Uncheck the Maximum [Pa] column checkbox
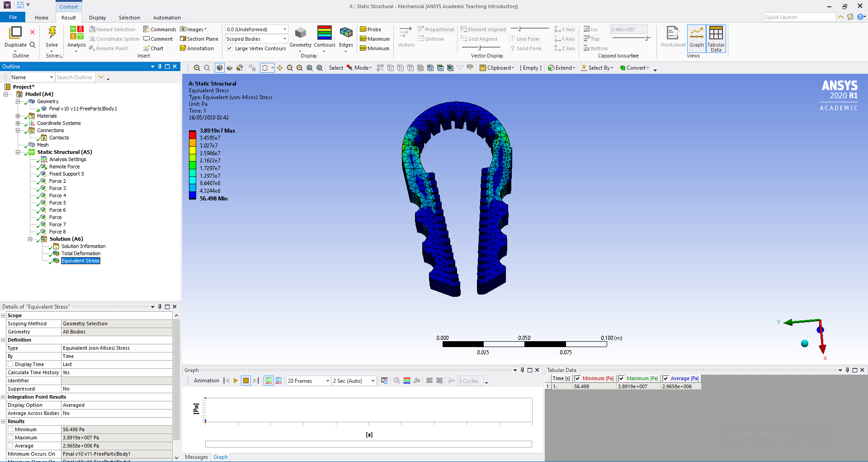This screenshot has width=868, height=462. pyautogui.click(x=621, y=378)
